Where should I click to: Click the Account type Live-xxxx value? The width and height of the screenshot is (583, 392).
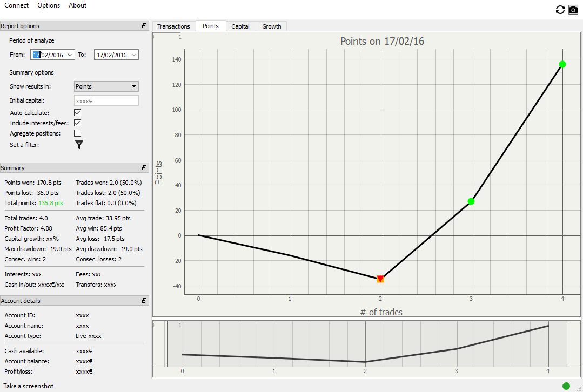click(x=89, y=335)
